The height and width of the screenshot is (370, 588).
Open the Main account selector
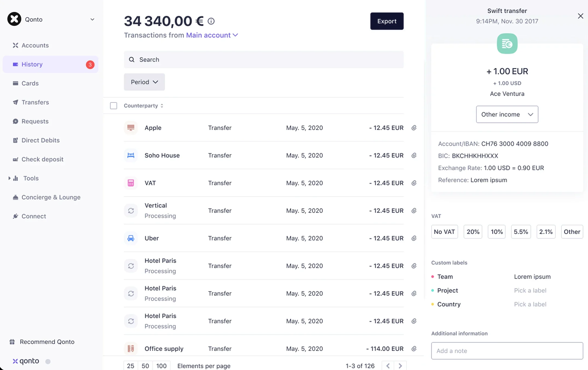(212, 35)
